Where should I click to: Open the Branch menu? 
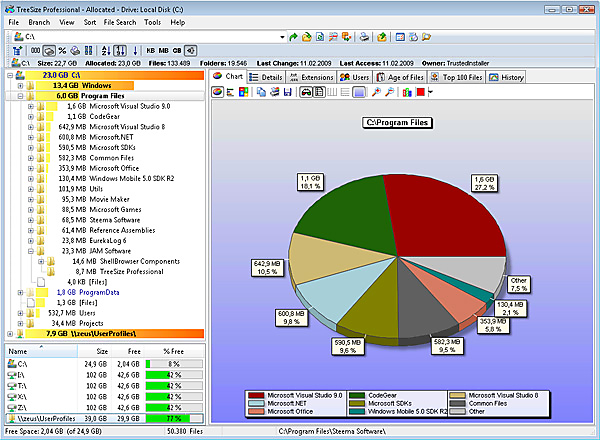pos(39,23)
